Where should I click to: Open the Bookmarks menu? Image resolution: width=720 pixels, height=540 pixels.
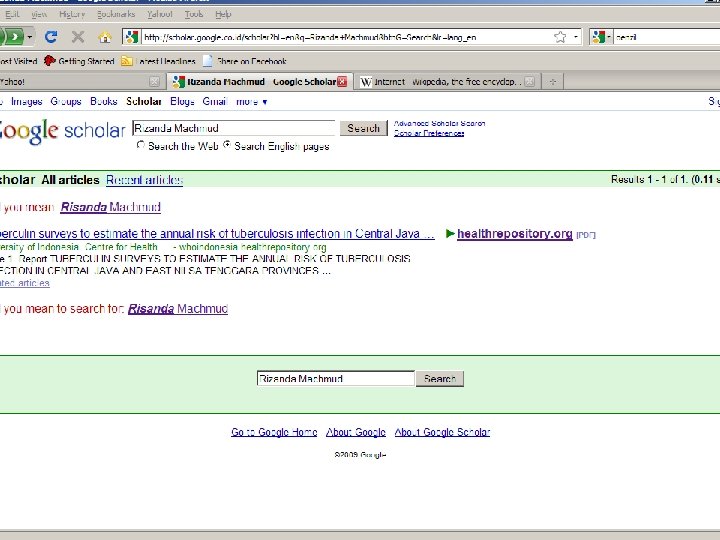(x=116, y=14)
